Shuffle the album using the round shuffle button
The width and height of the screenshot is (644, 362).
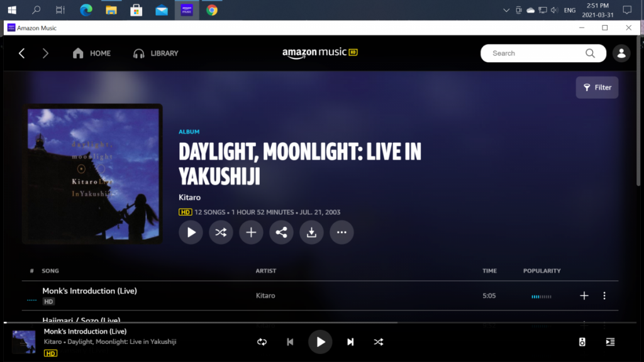coord(221,233)
